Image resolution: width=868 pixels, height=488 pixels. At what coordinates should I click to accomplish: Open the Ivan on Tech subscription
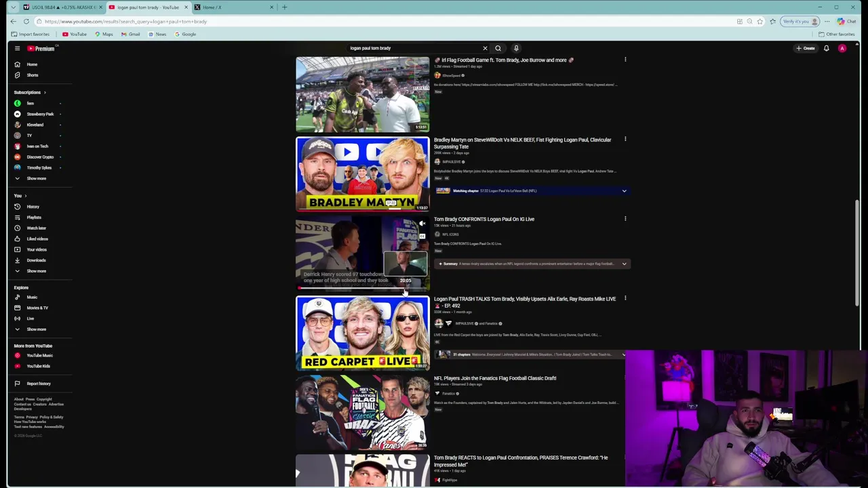pyautogui.click(x=37, y=146)
